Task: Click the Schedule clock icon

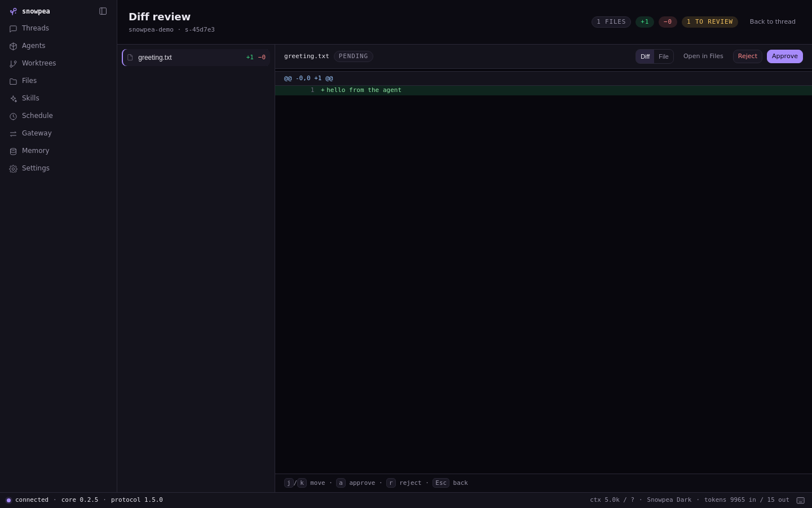Action: coord(13,116)
